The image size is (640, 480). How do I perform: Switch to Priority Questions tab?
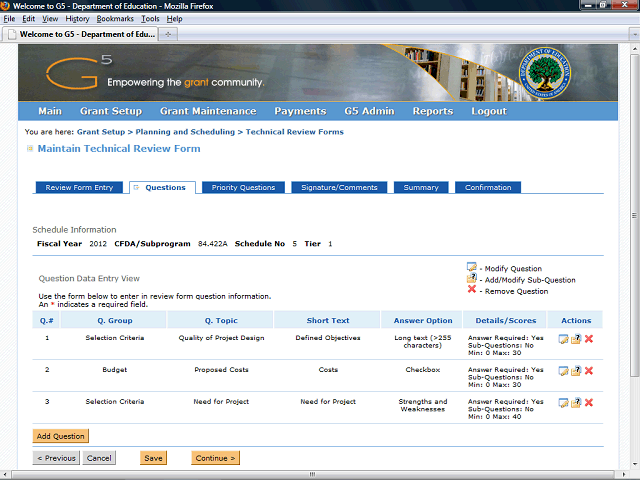point(243,187)
